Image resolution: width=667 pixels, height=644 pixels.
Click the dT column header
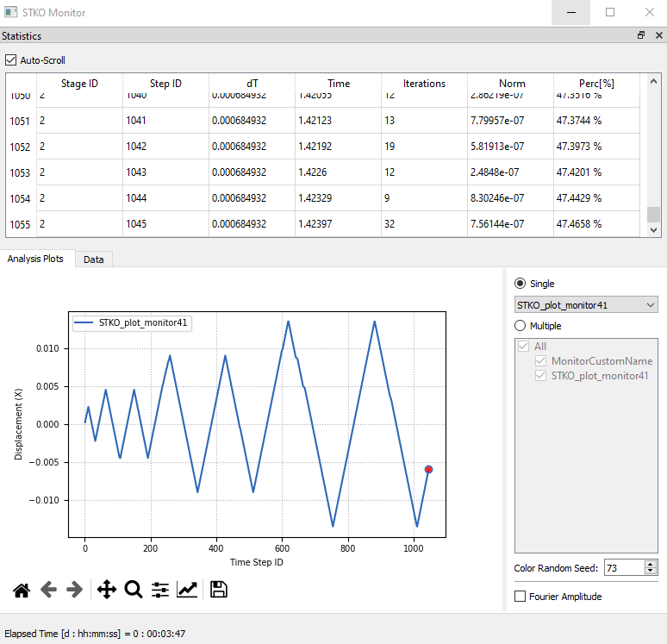coord(252,84)
